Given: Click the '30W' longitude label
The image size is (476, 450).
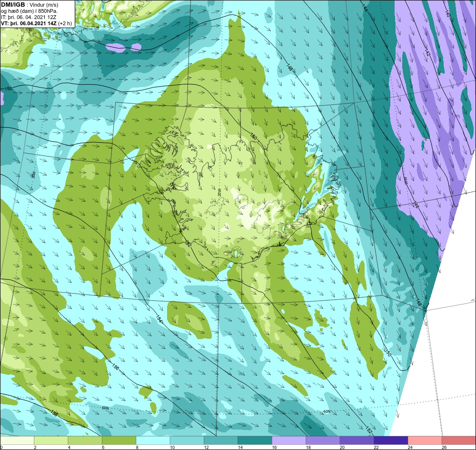Looking at the screenshot, I should (x=33, y=175).
